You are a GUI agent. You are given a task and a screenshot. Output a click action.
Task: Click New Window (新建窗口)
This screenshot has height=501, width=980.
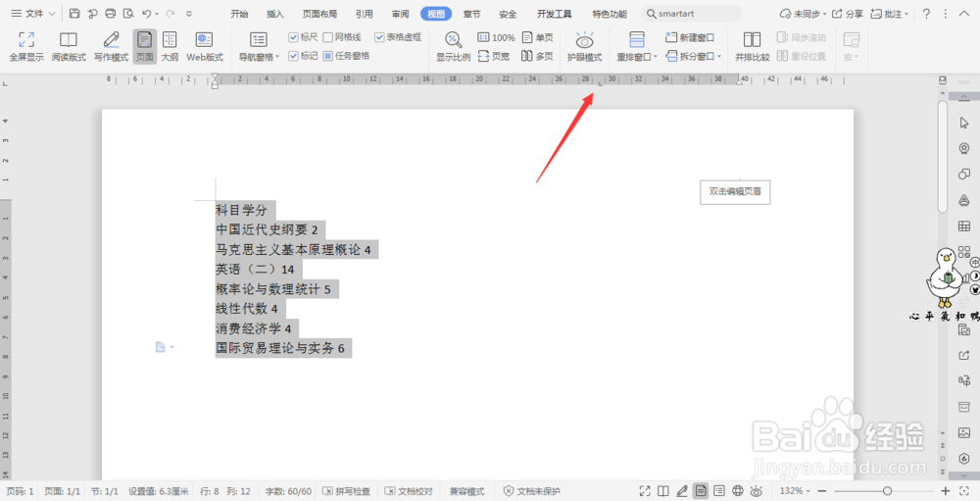690,37
